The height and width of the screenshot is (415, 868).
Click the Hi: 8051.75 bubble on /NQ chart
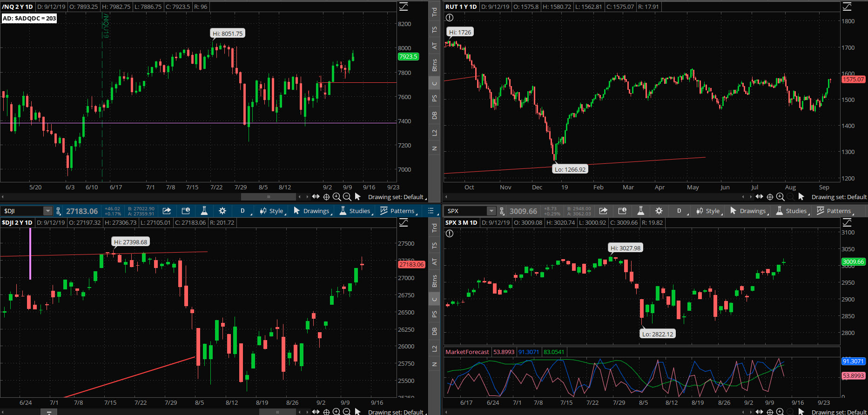coord(228,33)
